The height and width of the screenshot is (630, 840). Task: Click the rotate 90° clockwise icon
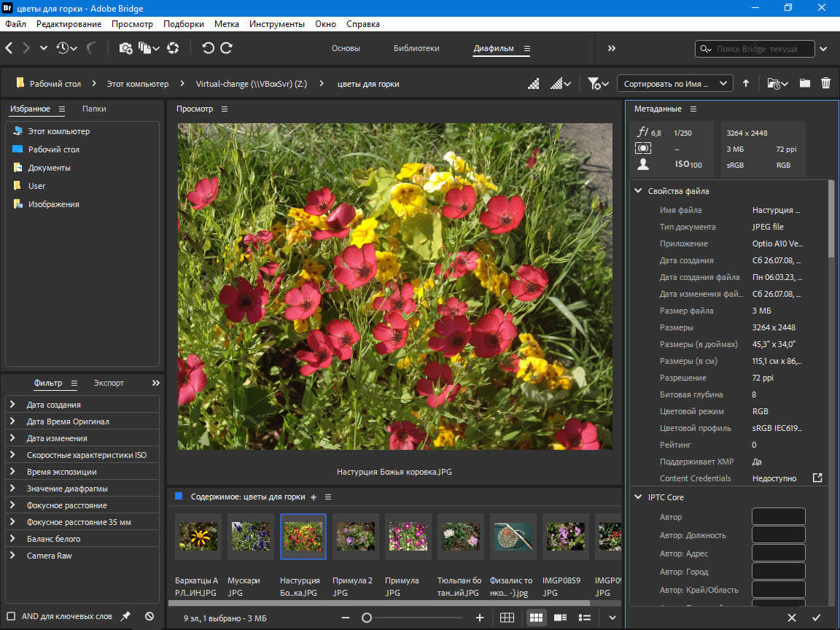[x=227, y=48]
